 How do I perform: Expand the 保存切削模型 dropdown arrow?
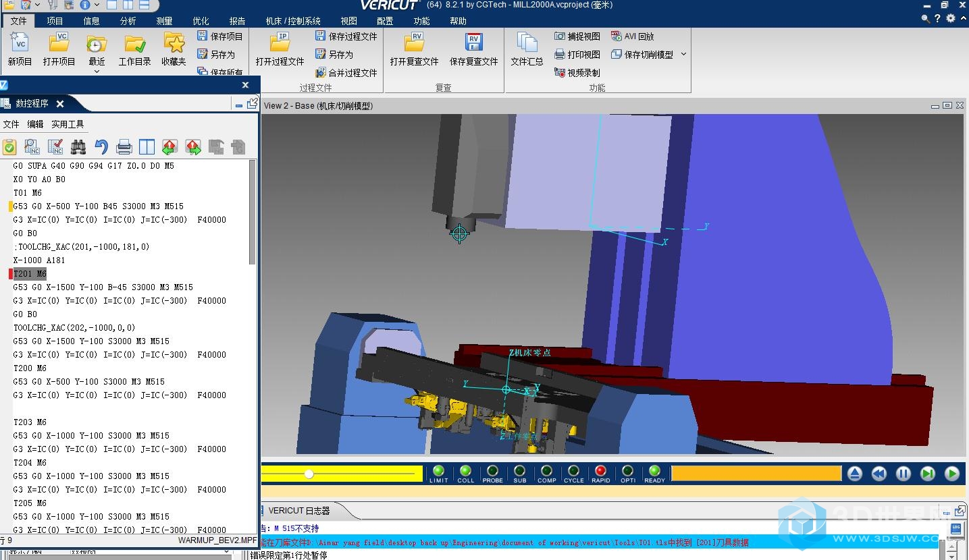(x=683, y=55)
